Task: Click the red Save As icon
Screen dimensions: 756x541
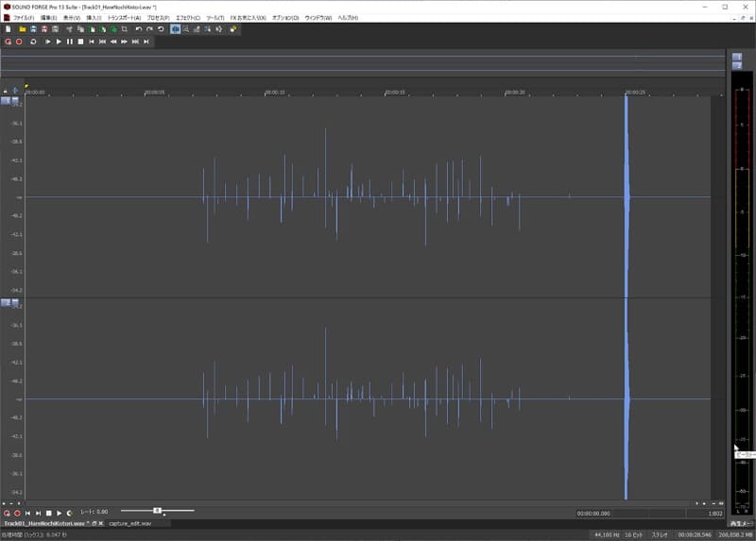Action: [44, 29]
